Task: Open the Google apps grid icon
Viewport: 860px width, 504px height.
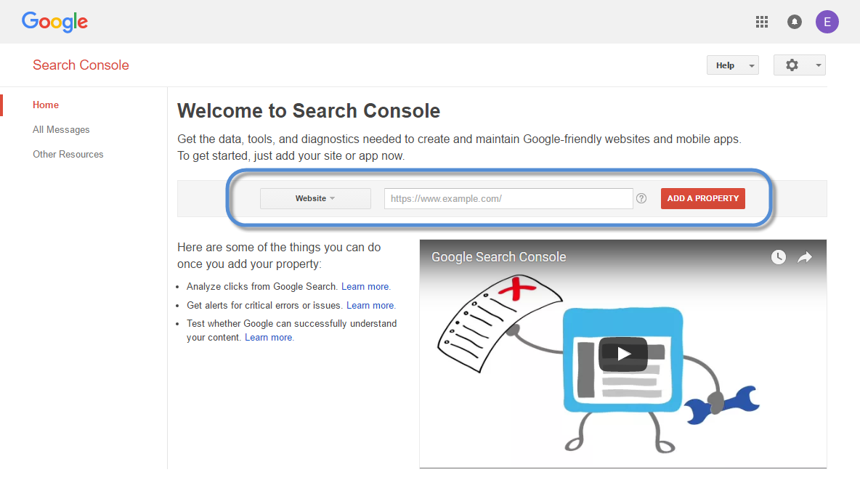Action: click(x=761, y=22)
